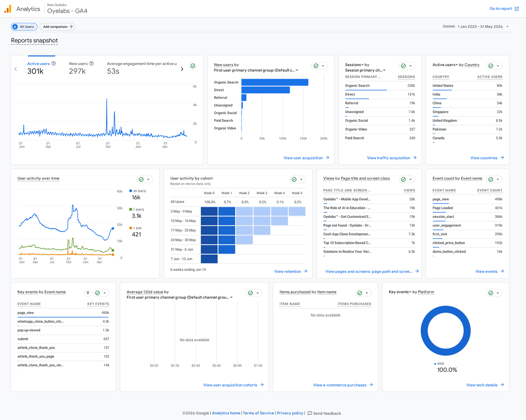
Task: Click the 1 DAY legend orange marker
Action: (130, 228)
